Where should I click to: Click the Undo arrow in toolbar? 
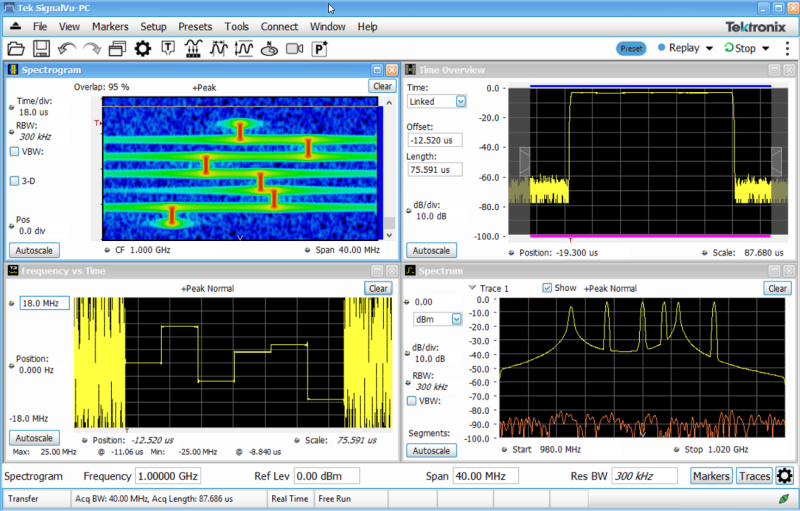[x=67, y=48]
